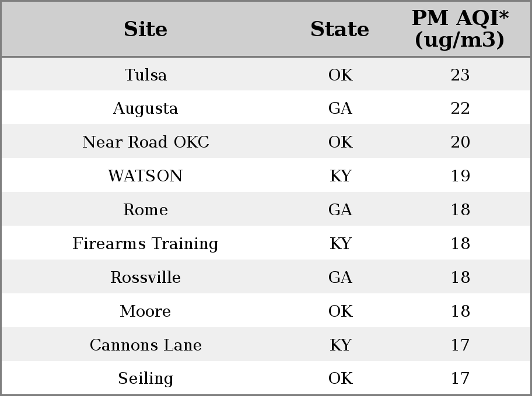Click the Site column header
Screen dimensions: 532x396
click(x=146, y=29)
